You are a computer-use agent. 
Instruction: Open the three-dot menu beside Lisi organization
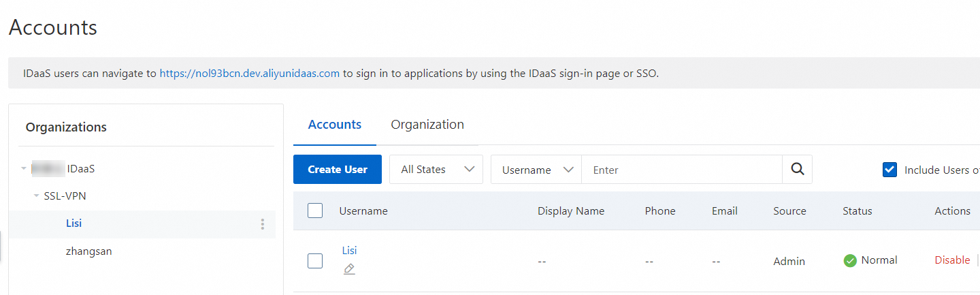coord(263,224)
